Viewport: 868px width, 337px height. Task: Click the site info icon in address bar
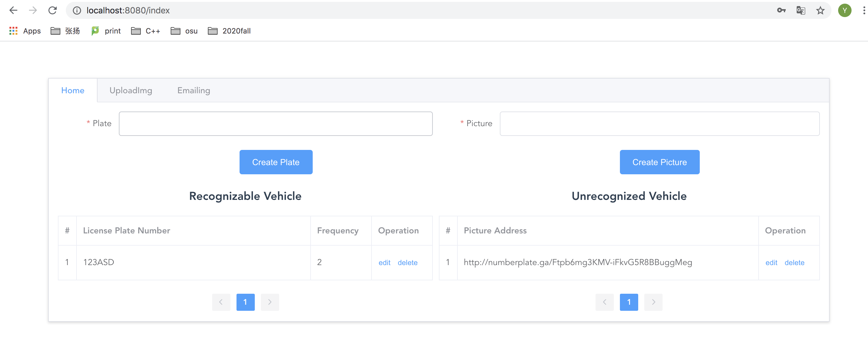(77, 10)
